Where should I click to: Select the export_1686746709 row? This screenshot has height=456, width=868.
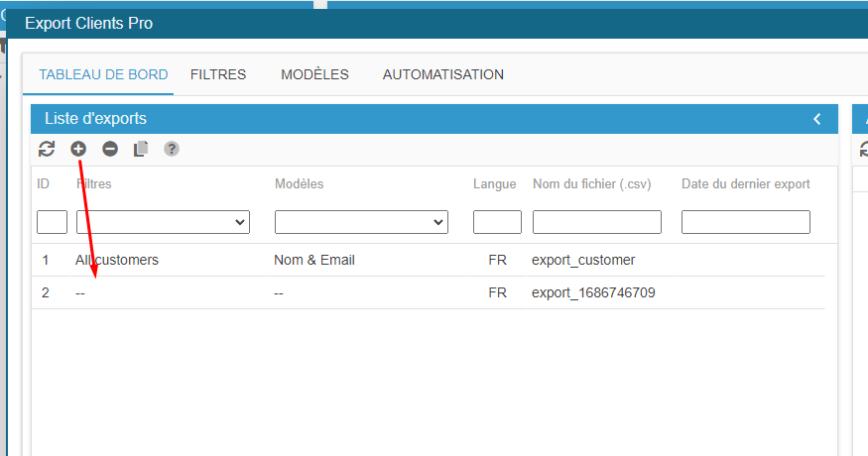[593, 292]
